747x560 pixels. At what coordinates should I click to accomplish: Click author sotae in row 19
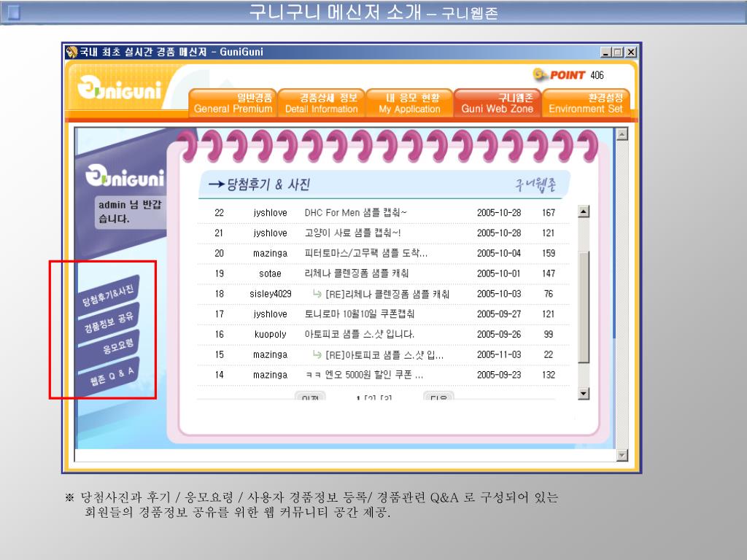click(270, 274)
